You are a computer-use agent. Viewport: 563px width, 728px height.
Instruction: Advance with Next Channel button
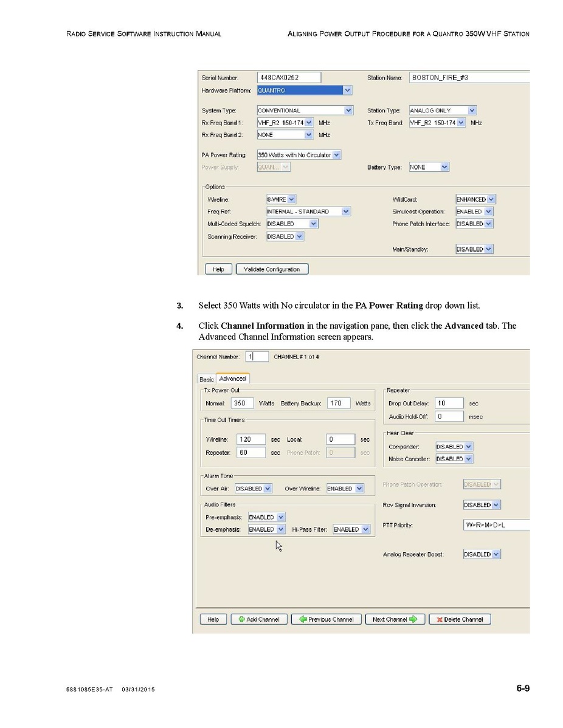[x=395, y=619]
